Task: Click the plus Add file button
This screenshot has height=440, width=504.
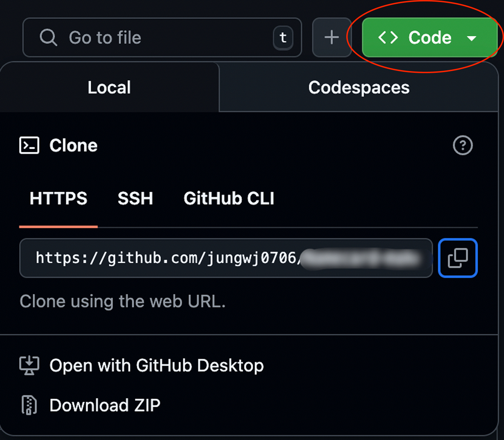Action: (x=332, y=37)
